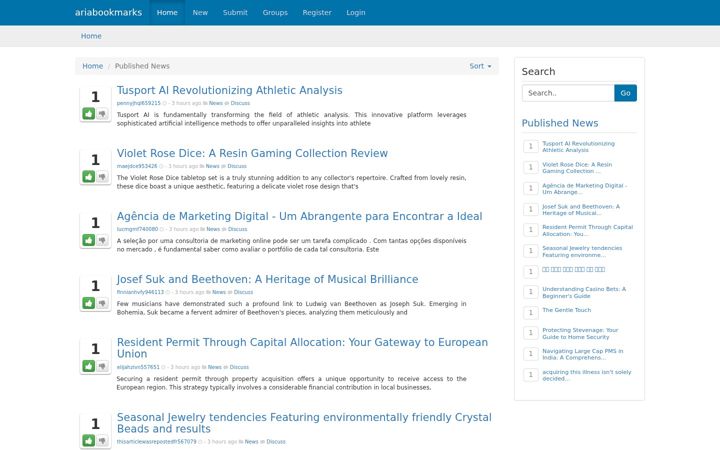Upvote the Resident Permit Through Capital Allocation post
Image resolution: width=720 pixels, height=450 pixels.
click(x=89, y=366)
